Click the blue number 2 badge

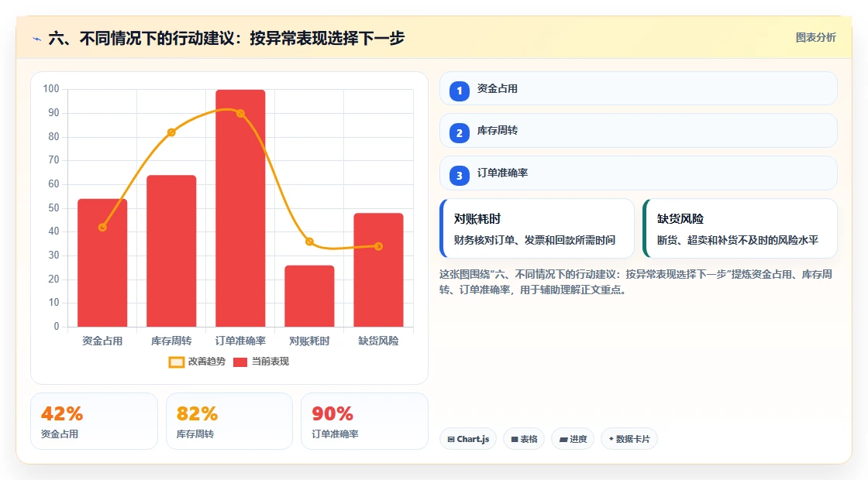tap(459, 132)
